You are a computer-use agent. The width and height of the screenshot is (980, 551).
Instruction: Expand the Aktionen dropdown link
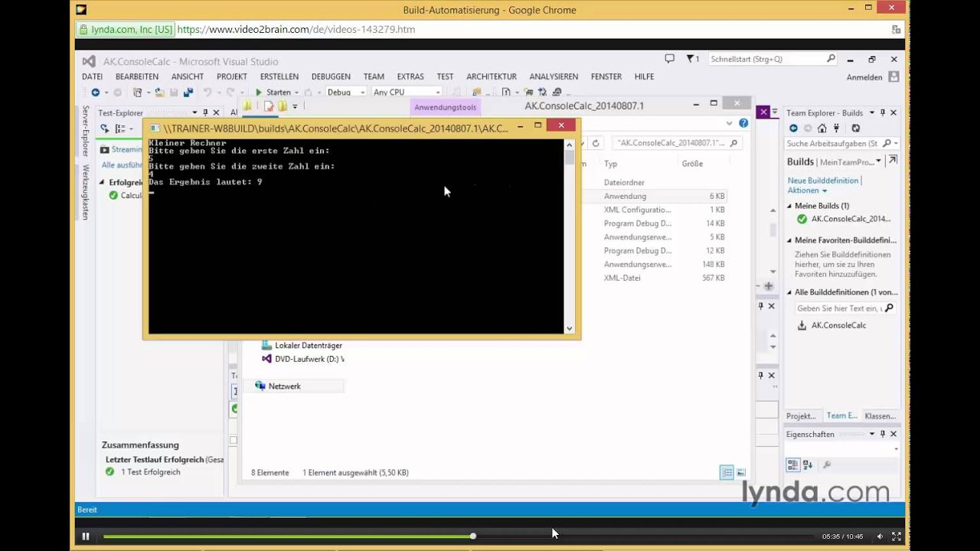(x=807, y=190)
